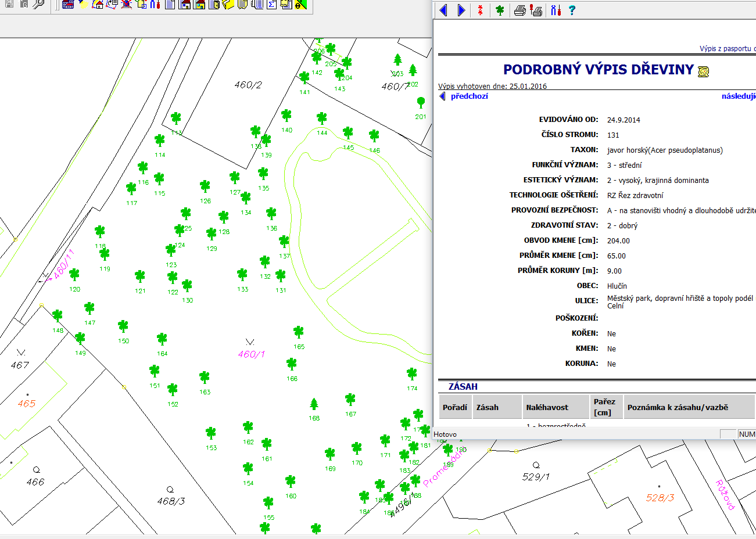This screenshot has height=539, width=756.
Task: Open the help question mark icon
Action: (x=572, y=10)
